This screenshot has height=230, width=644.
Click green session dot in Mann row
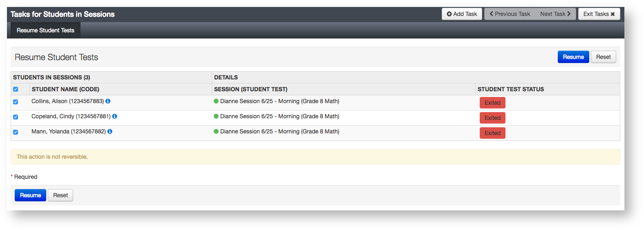pyautogui.click(x=216, y=131)
